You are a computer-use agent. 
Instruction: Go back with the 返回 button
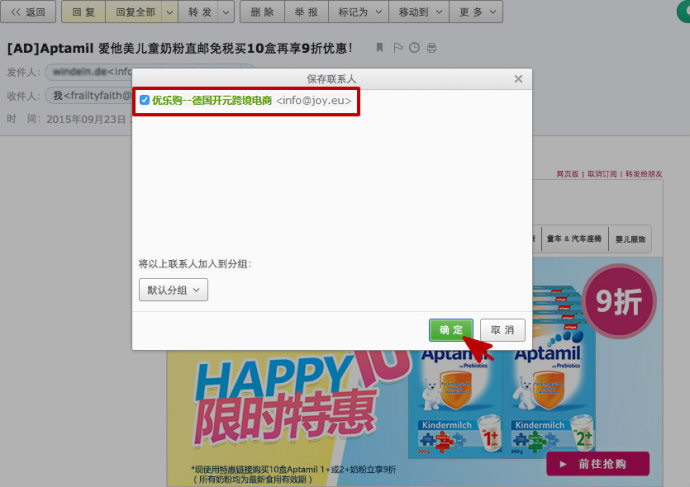28,12
